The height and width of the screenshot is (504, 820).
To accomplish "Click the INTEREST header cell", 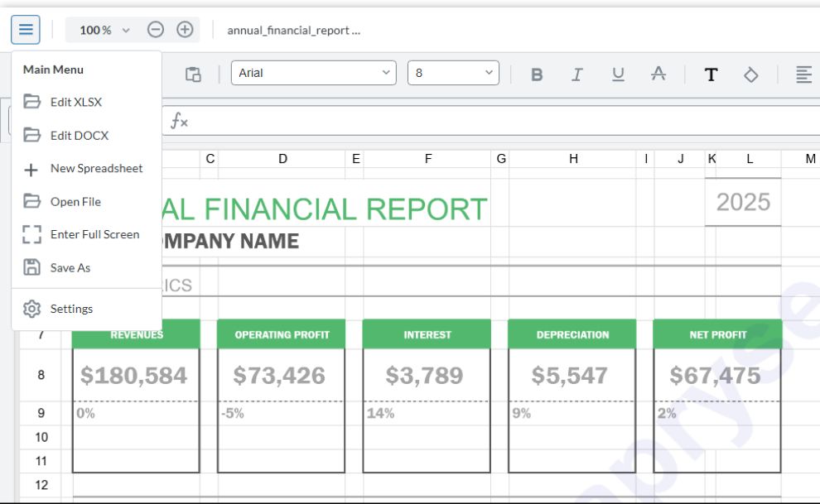I will [427, 334].
